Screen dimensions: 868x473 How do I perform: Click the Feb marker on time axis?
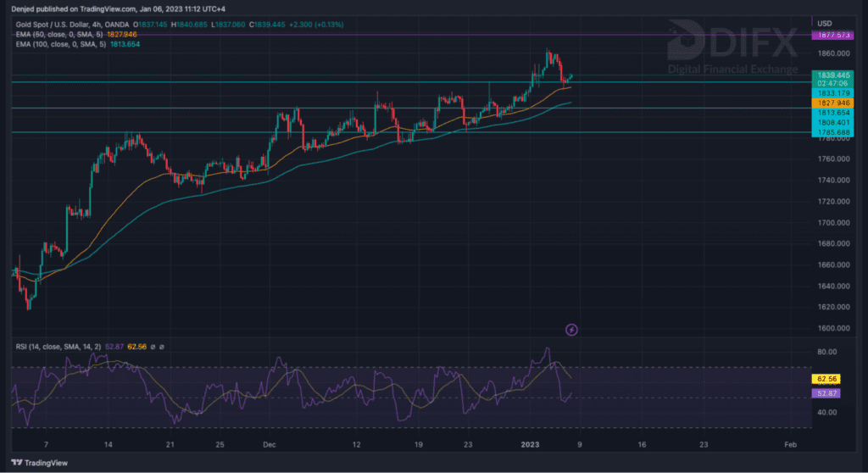(789, 444)
